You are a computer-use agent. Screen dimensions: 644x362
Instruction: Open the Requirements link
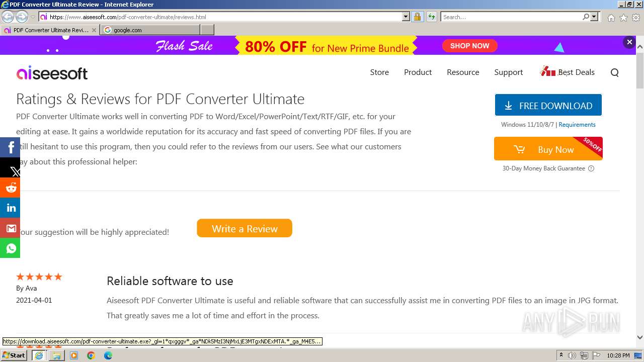point(577,125)
